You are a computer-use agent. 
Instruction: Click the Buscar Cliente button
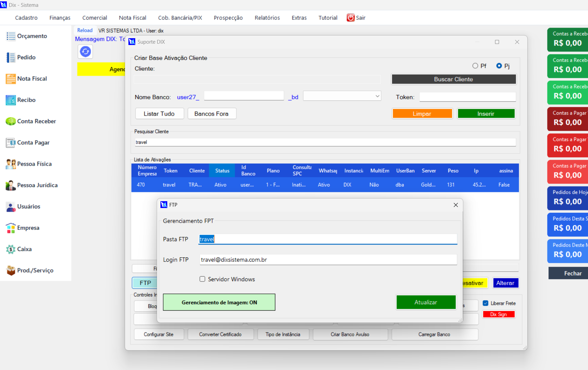click(x=453, y=79)
